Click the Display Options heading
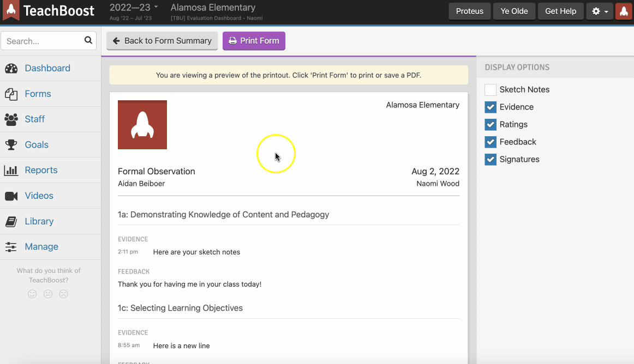Screen dimensions: 634x364 (x=517, y=68)
